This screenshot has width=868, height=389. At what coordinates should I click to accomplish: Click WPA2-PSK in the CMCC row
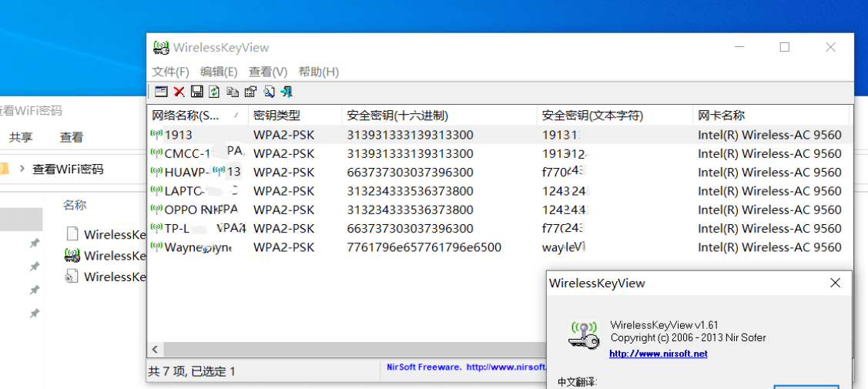284,153
